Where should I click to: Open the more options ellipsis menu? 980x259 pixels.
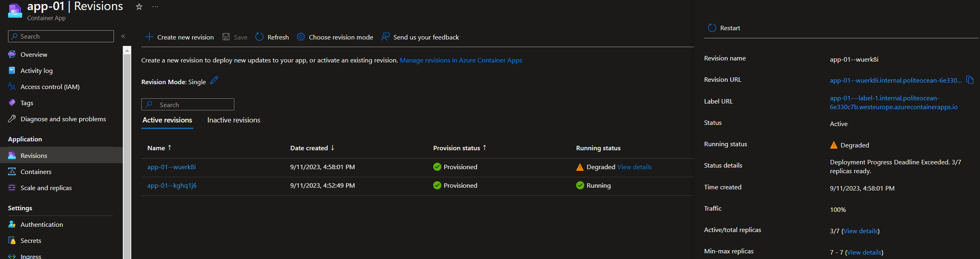155,6
